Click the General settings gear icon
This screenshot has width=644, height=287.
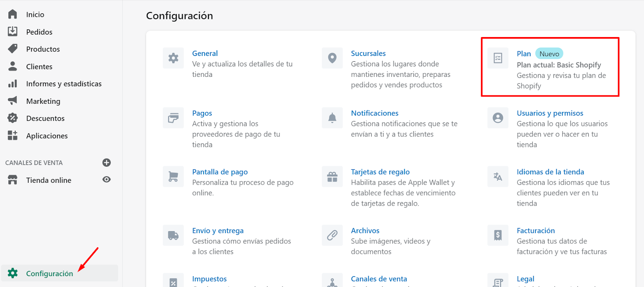173,58
